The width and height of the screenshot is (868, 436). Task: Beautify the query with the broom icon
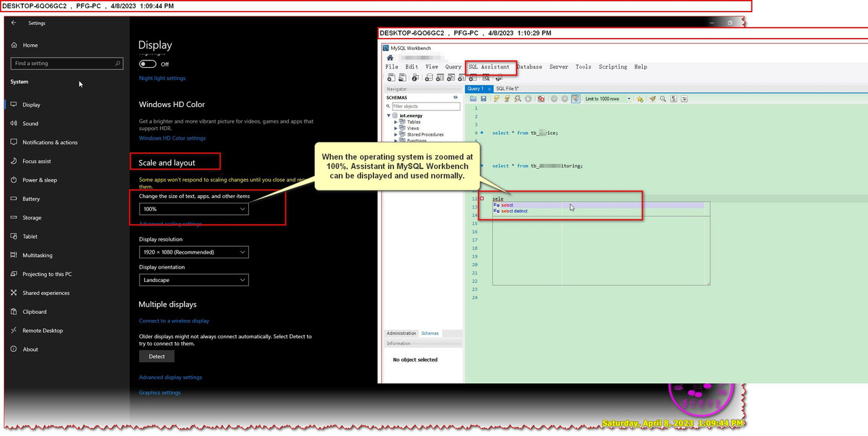point(652,99)
